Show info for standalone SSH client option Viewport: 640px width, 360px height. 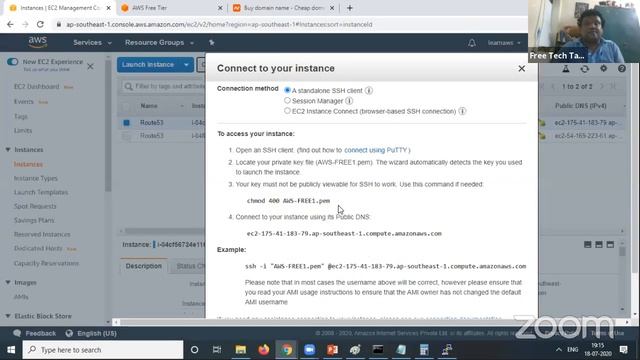pos(369,90)
